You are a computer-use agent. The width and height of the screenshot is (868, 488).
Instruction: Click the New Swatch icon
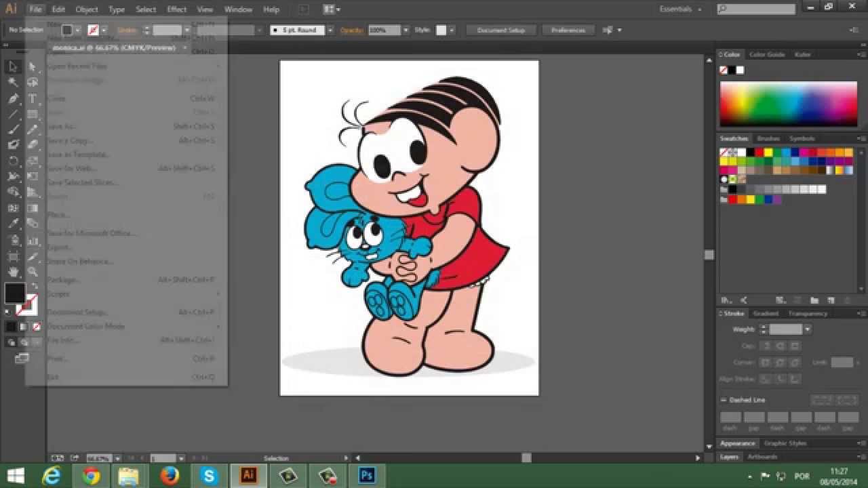(830, 300)
